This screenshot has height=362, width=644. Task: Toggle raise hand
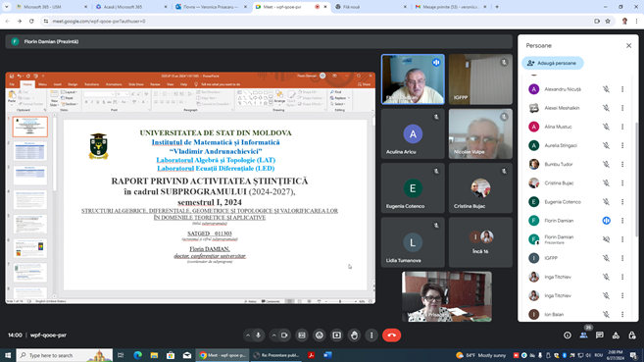[x=354, y=336]
